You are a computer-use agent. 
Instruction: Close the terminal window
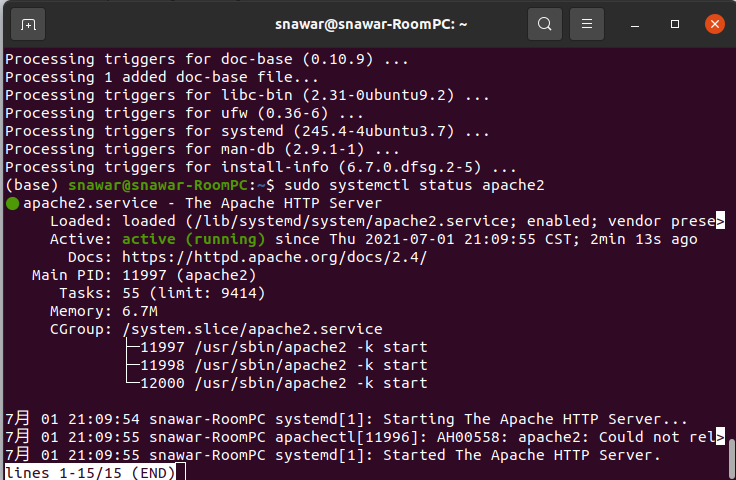(x=715, y=24)
